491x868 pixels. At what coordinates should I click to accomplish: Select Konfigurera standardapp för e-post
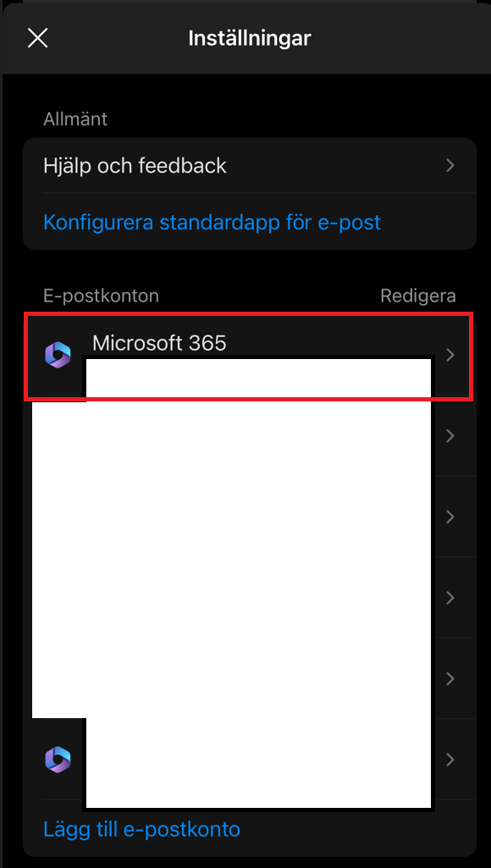point(212,223)
